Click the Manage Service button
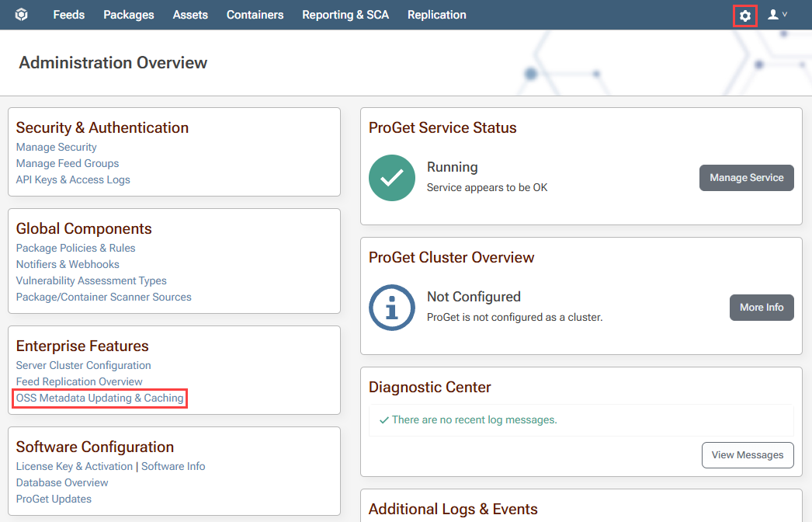 (x=746, y=178)
